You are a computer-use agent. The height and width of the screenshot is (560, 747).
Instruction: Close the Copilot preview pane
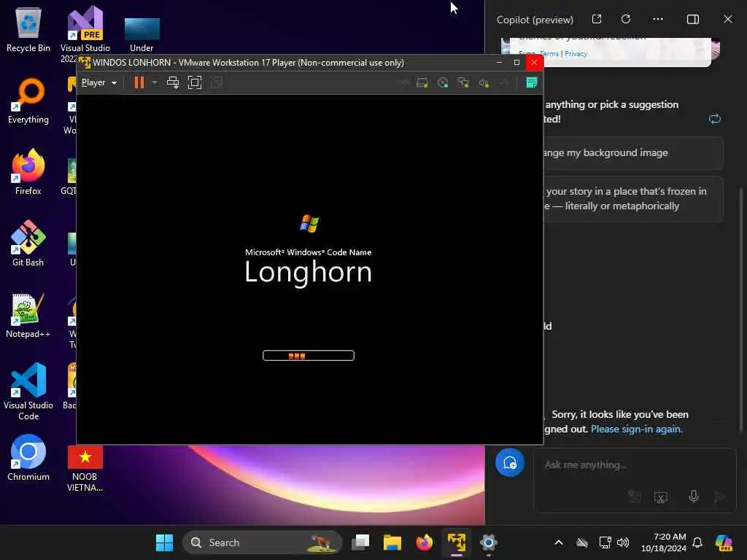728,19
